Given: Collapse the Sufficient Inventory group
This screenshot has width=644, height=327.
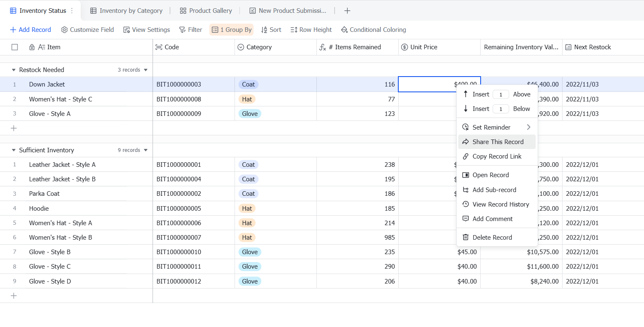Looking at the screenshot, I should (14, 150).
